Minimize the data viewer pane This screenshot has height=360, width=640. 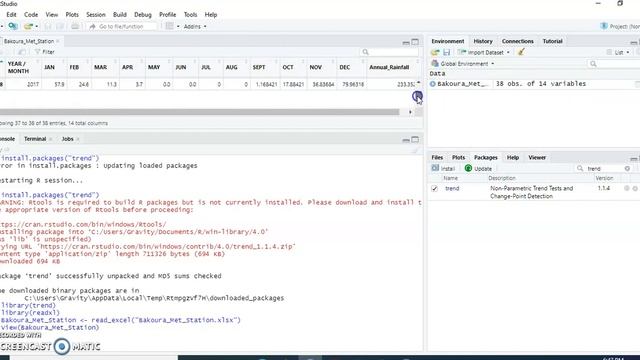[x=406, y=42]
